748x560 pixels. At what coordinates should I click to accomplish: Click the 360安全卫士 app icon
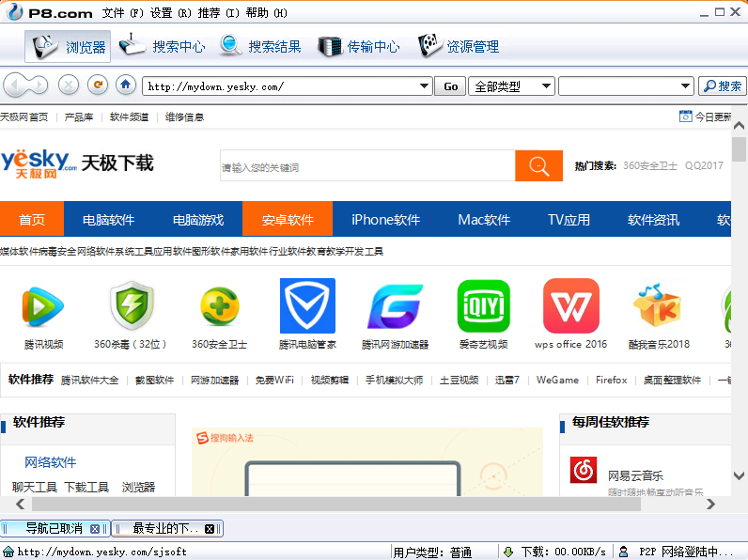[220, 306]
